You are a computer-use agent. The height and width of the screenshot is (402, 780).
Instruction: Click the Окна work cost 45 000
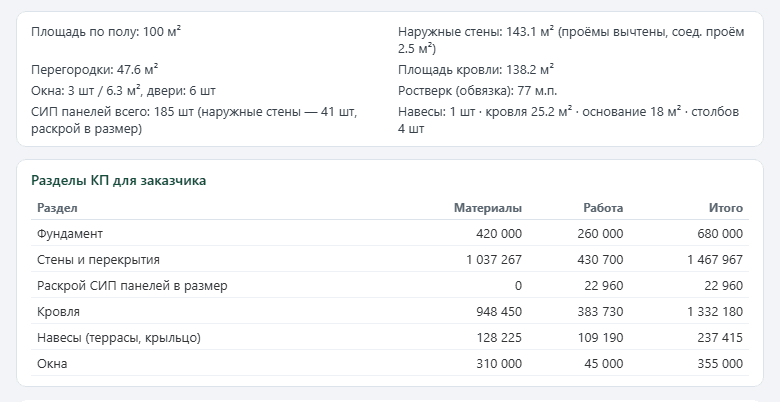tap(603, 363)
